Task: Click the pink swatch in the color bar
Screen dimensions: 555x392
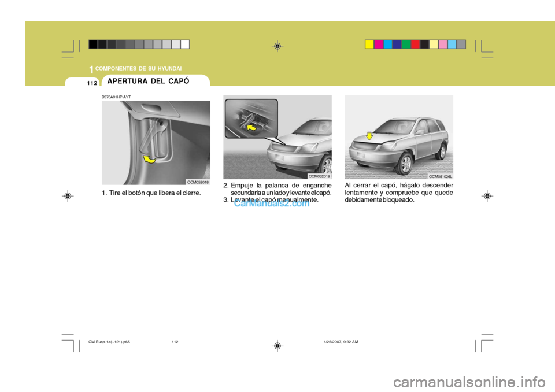Action: coord(443,45)
